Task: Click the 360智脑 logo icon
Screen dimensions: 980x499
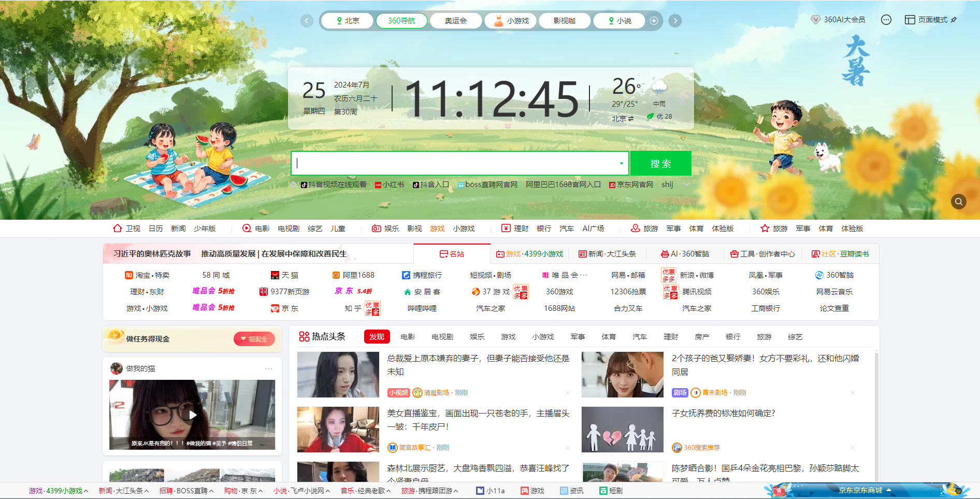Action: coord(819,275)
